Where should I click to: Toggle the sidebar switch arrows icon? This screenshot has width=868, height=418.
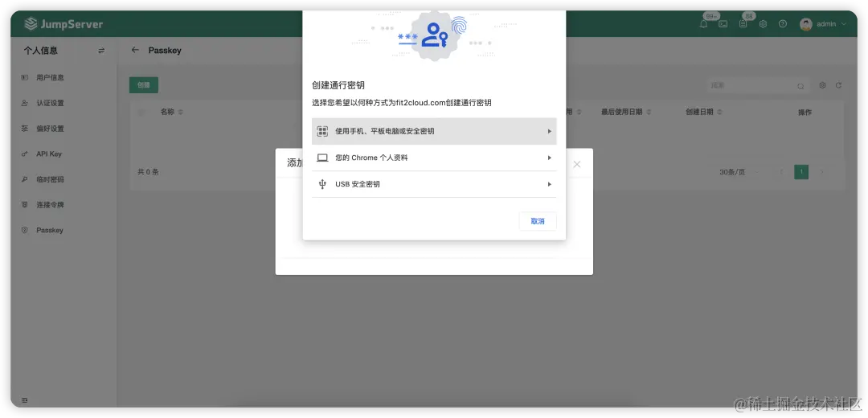pyautogui.click(x=101, y=51)
